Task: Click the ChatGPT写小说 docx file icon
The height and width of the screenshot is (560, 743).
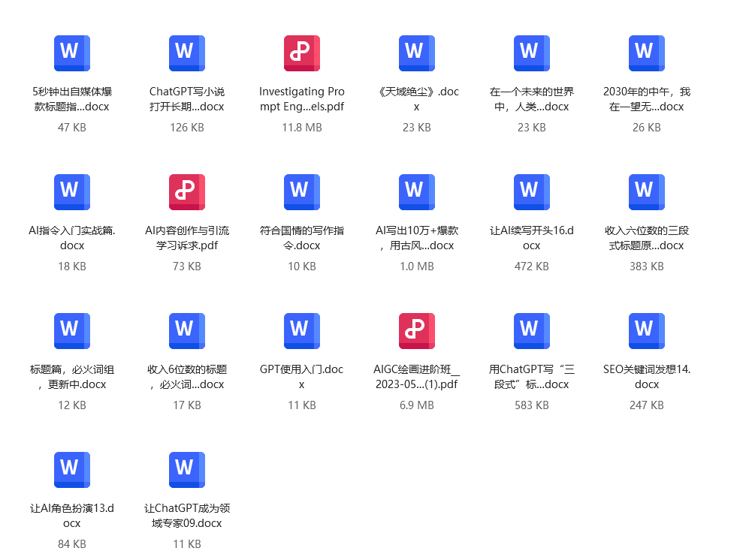Action: (x=186, y=53)
